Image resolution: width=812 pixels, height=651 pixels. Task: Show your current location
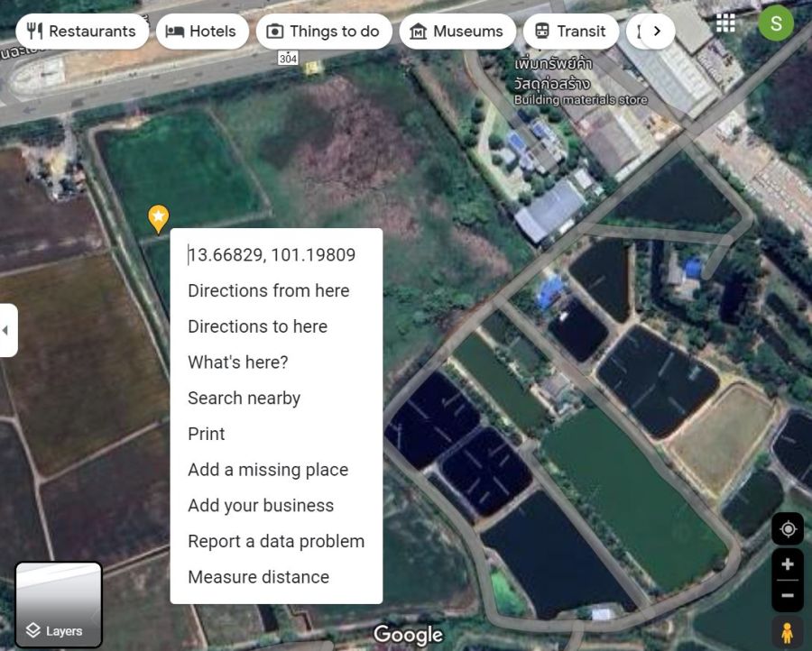click(x=787, y=529)
